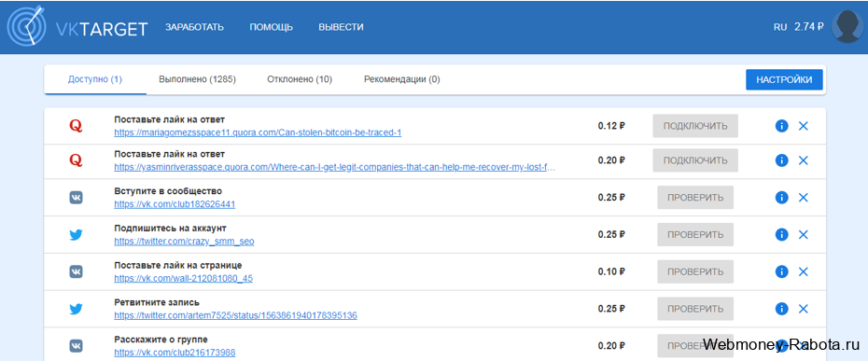Open the mariagomezsspace11 Quora link

tap(258, 132)
